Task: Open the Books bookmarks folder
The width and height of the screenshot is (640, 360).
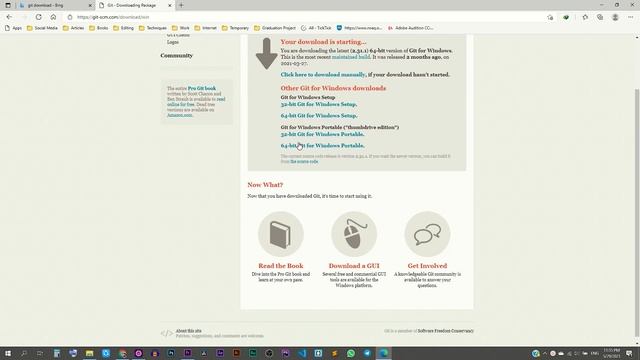Action: click(99, 28)
